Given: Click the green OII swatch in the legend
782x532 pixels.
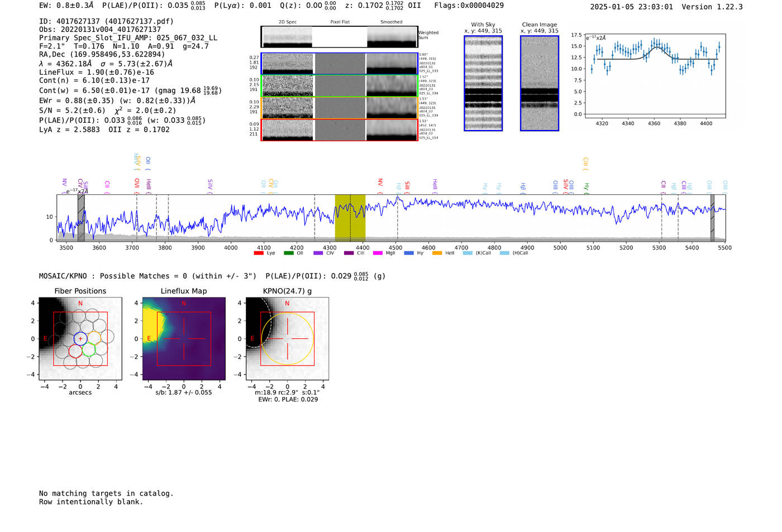Looking at the screenshot, I should pos(288,253).
